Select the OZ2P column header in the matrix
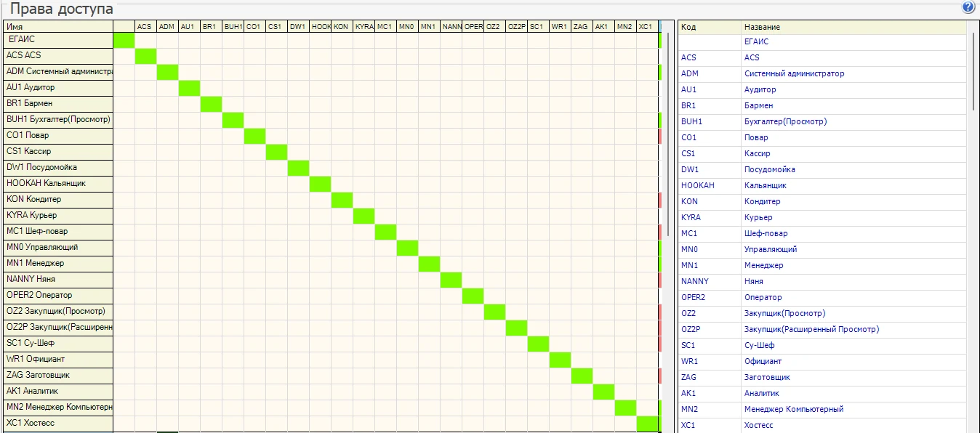The width and height of the screenshot is (980, 433). point(517,27)
